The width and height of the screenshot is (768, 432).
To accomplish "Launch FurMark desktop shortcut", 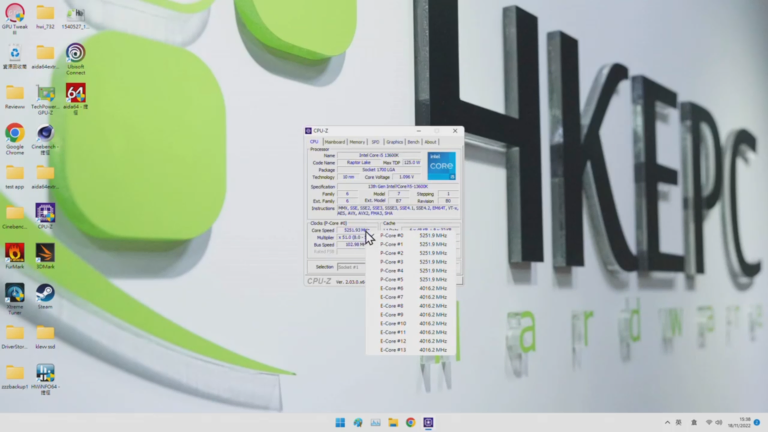I will [15, 256].
